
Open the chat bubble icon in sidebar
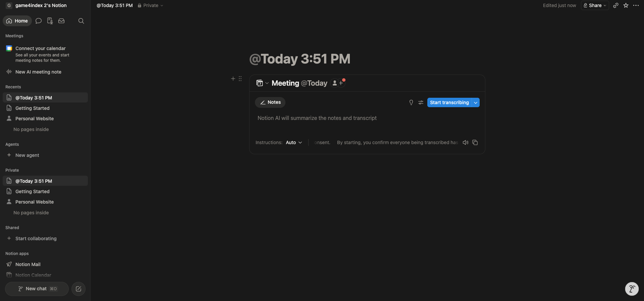click(39, 21)
